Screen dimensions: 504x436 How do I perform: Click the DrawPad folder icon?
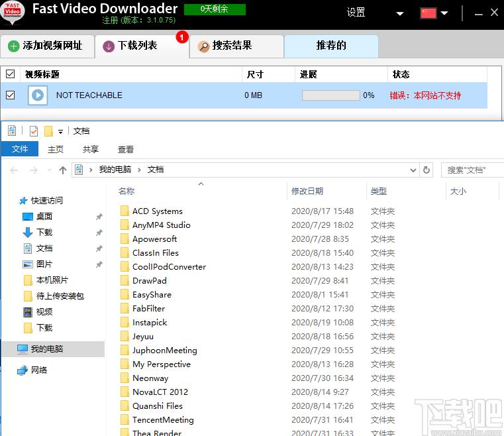[125, 280]
